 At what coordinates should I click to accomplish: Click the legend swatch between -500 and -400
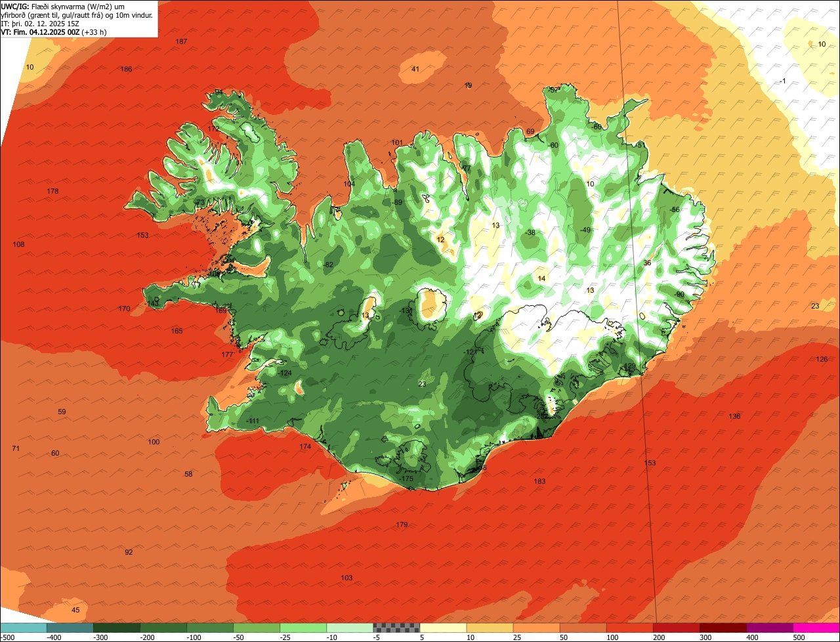(x=23, y=628)
